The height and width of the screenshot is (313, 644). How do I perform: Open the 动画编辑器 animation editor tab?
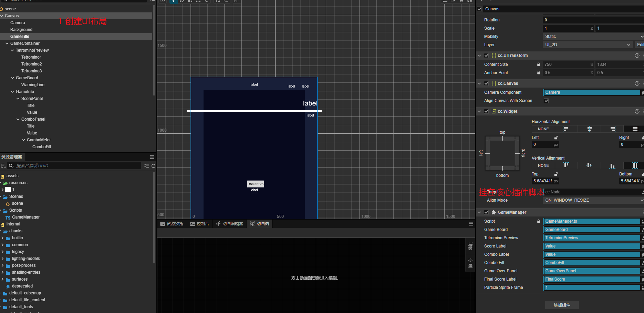coord(229,224)
